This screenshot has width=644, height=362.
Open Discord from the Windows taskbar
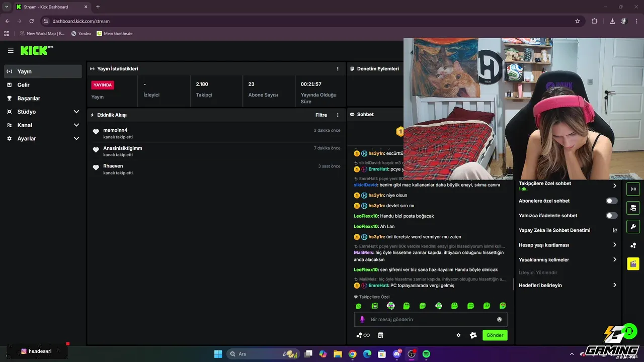coord(397,354)
